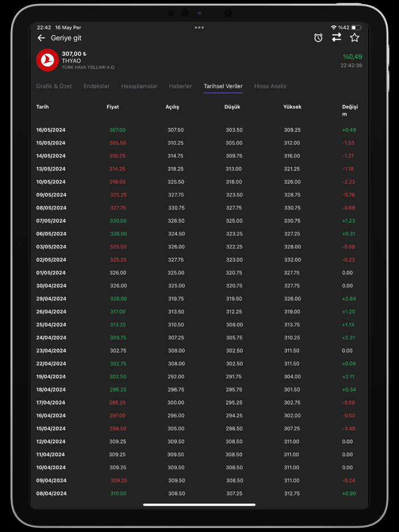This screenshot has height=532, width=399.
Task: Tap the -2.23 change on 10/05/2024
Action: tap(349, 182)
